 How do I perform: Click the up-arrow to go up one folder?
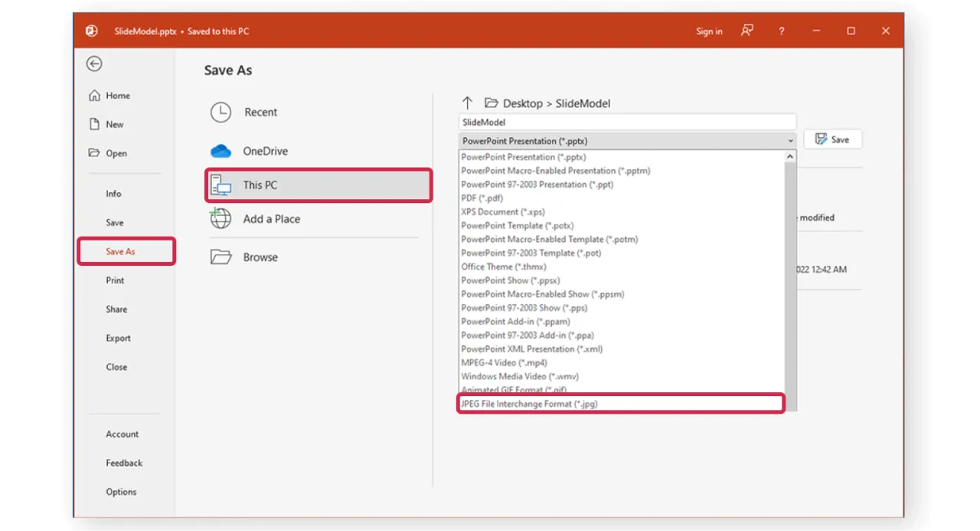click(468, 103)
